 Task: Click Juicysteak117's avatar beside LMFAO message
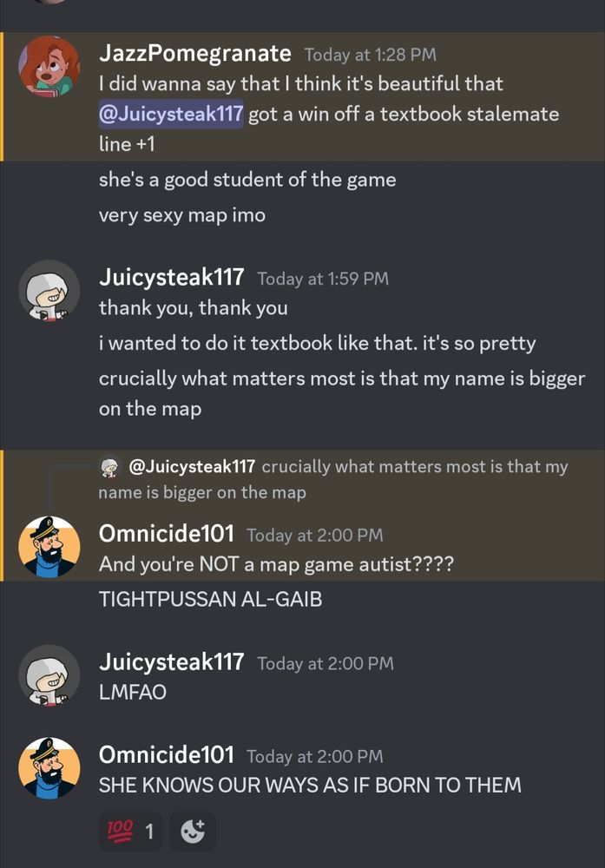coord(49,675)
